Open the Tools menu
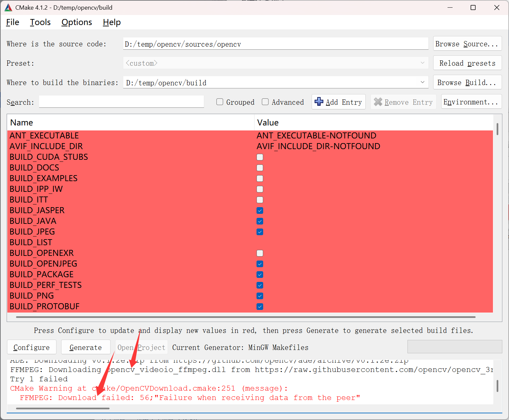 click(40, 22)
